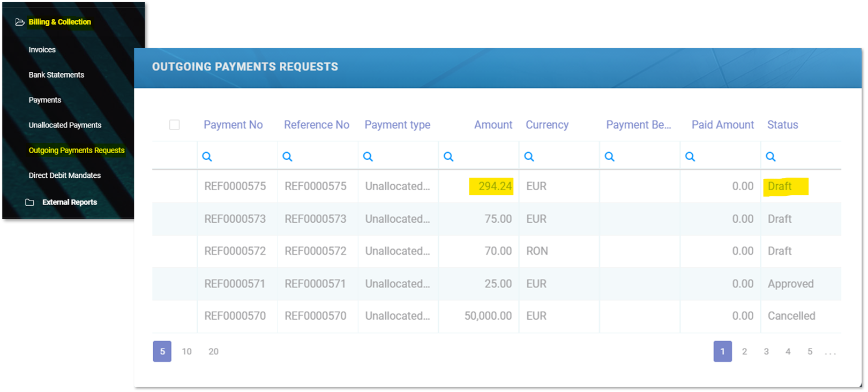The height and width of the screenshot is (392, 868).
Task: Open Invoices in the sidebar menu
Action: tap(42, 50)
